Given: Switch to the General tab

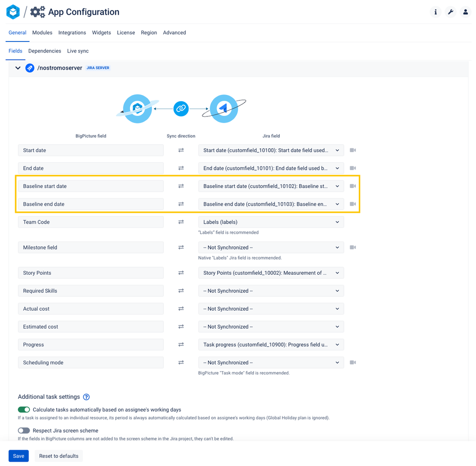Looking at the screenshot, I should [17, 32].
